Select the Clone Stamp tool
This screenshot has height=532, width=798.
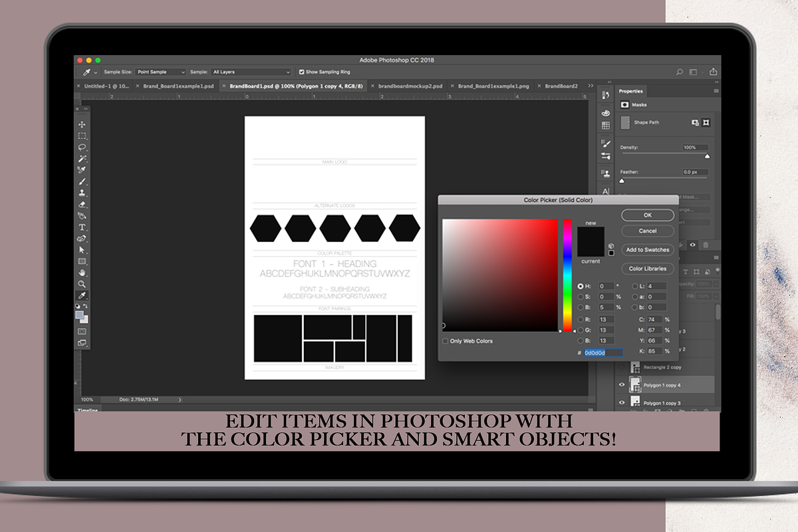(x=82, y=193)
